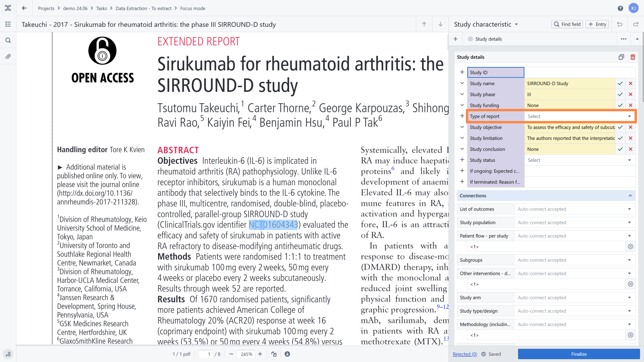This screenshot has width=644, height=362.
Task: Expand the Study name row chevron
Action: pos(462,83)
